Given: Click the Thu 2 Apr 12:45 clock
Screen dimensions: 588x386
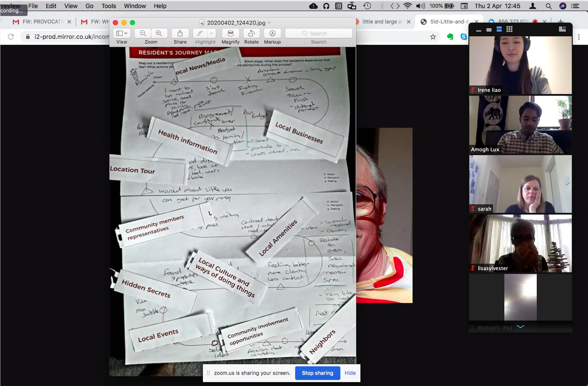Looking at the screenshot, I should click(497, 6).
